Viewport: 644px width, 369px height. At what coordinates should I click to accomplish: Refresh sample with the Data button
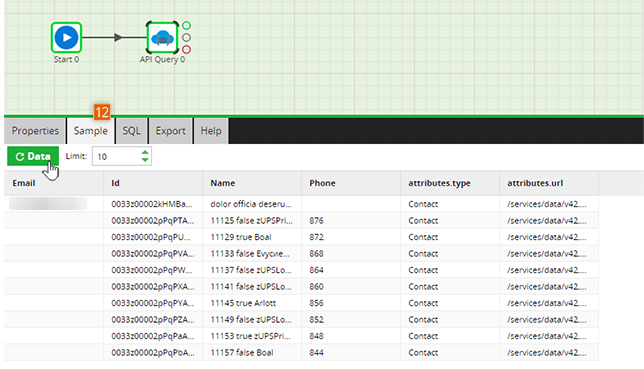coord(33,156)
